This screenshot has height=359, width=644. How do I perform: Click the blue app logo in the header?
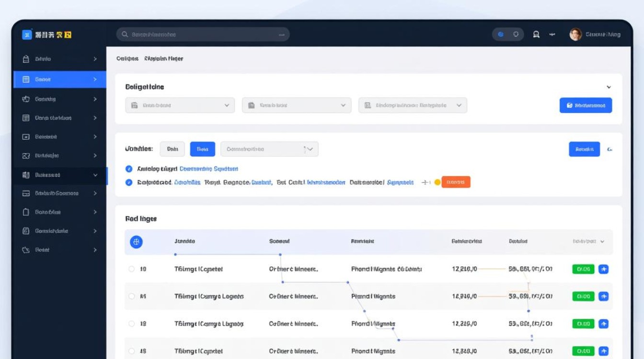[27, 34]
